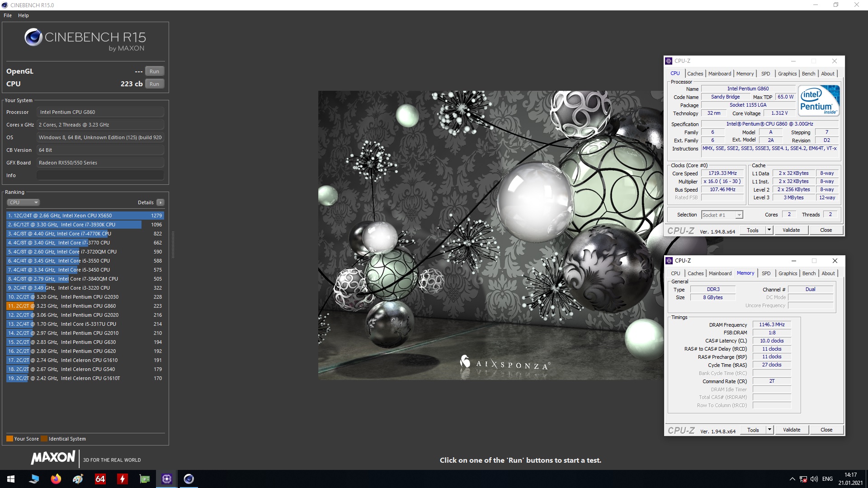Minimize the lower CPU-Z window
The width and height of the screenshot is (868, 488).
pyautogui.click(x=793, y=261)
